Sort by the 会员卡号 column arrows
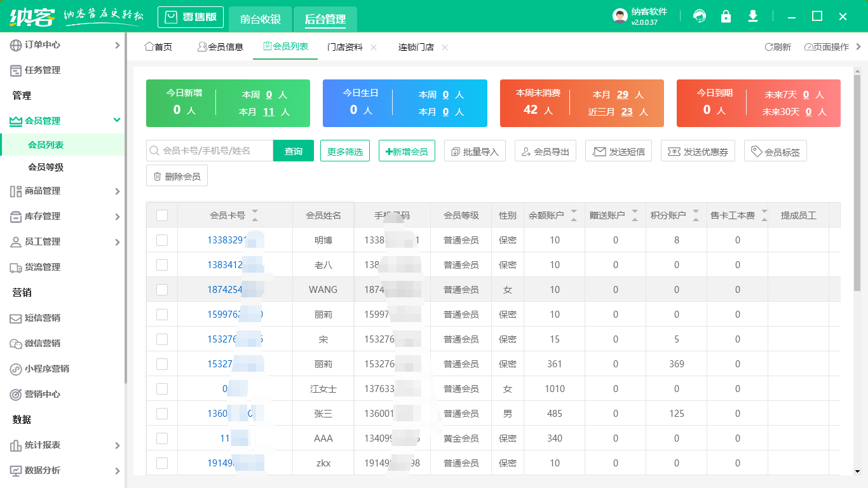This screenshot has height=488, width=868. pos(255,215)
